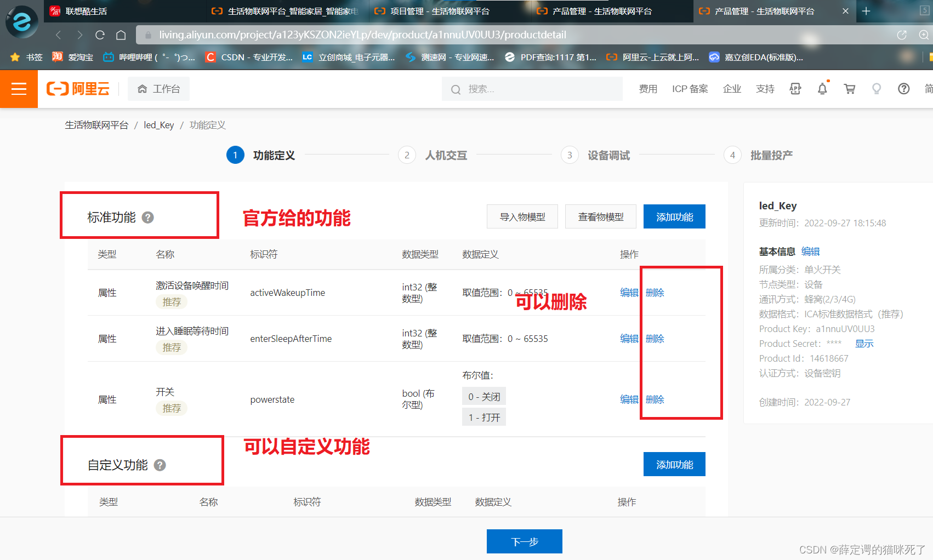The height and width of the screenshot is (560, 933).
Task: Delete the enterSleepAfterTime property
Action: click(x=655, y=339)
